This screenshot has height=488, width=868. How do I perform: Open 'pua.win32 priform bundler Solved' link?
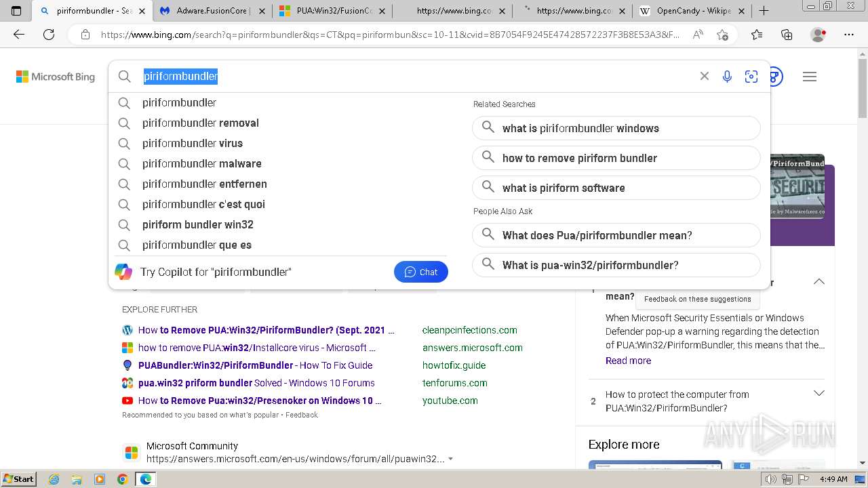pos(256,383)
